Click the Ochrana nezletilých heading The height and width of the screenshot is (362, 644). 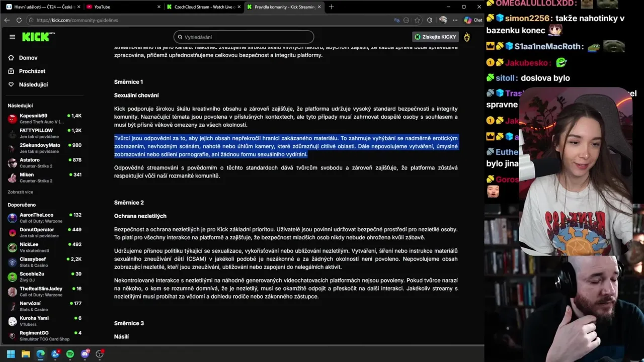point(140,216)
